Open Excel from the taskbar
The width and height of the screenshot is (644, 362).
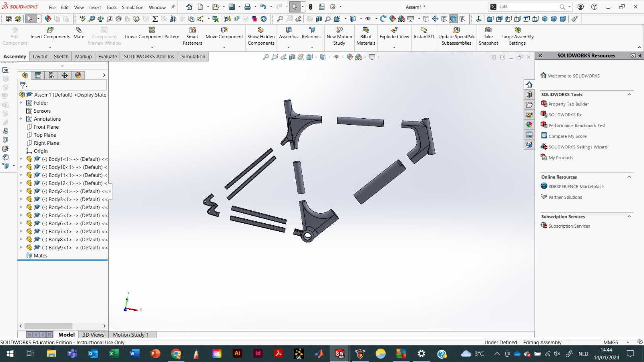(x=114, y=354)
